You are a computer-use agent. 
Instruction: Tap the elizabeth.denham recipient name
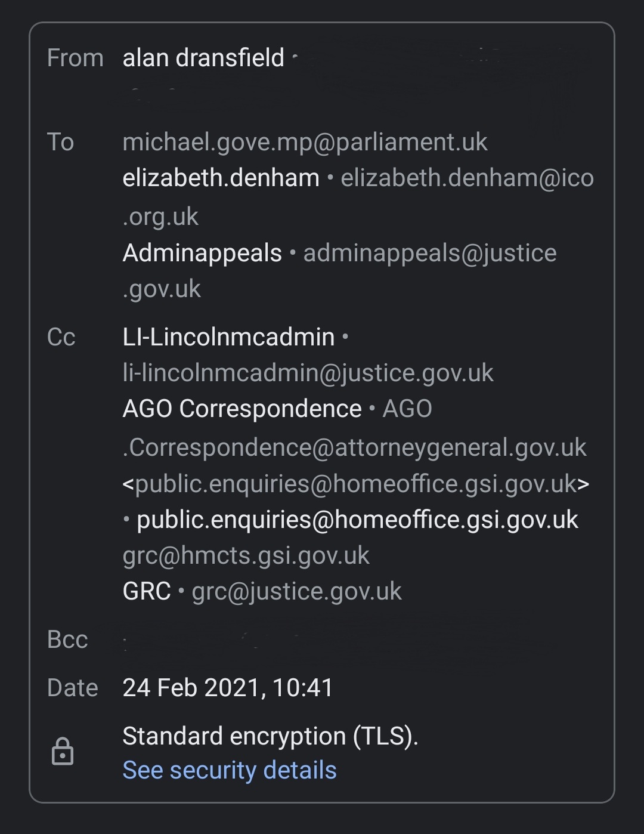tap(221, 178)
